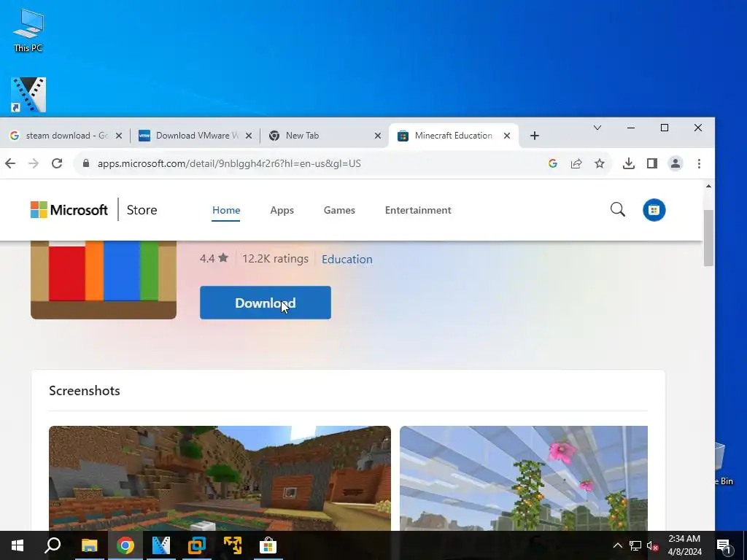Open the Windows Start menu
The width and height of the screenshot is (747, 560).
(18, 545)
